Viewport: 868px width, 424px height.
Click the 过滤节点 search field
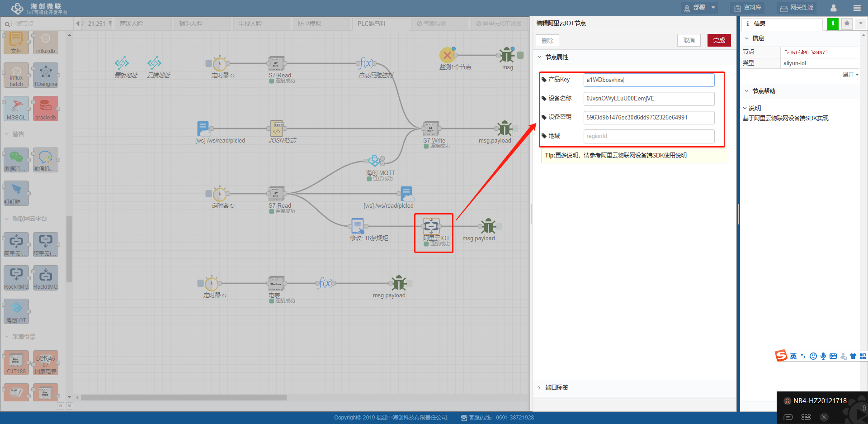[x=37, y=24]
